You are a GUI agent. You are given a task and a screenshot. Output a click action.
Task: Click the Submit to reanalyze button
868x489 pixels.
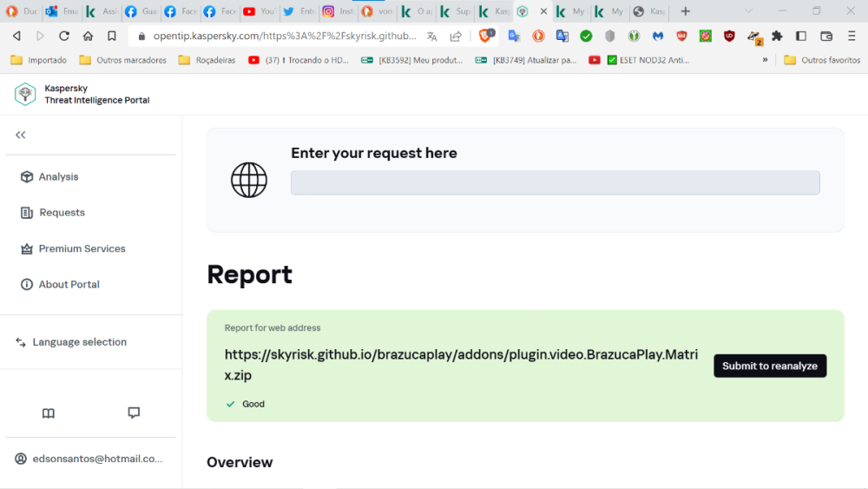pos(770,366)
